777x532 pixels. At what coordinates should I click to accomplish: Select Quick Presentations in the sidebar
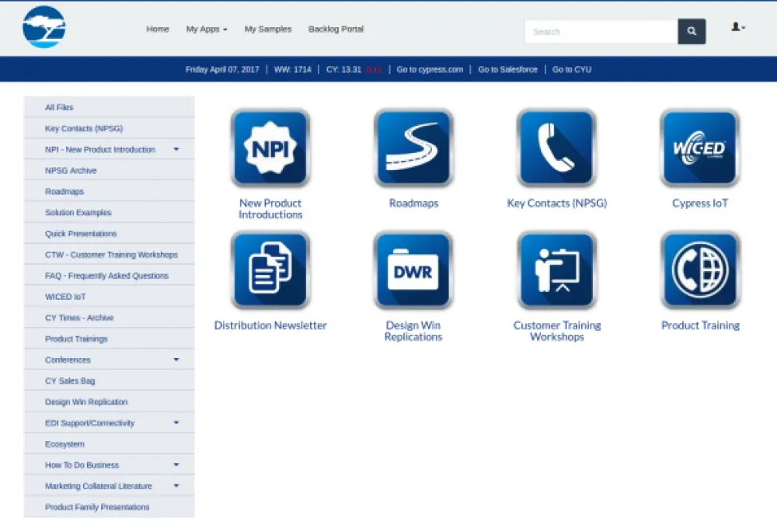coord(109,233)
